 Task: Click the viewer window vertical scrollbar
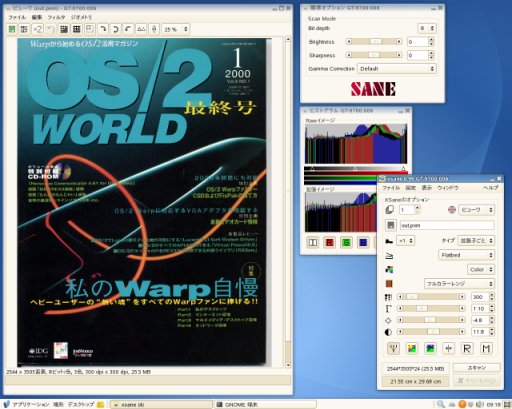(288, 202)
